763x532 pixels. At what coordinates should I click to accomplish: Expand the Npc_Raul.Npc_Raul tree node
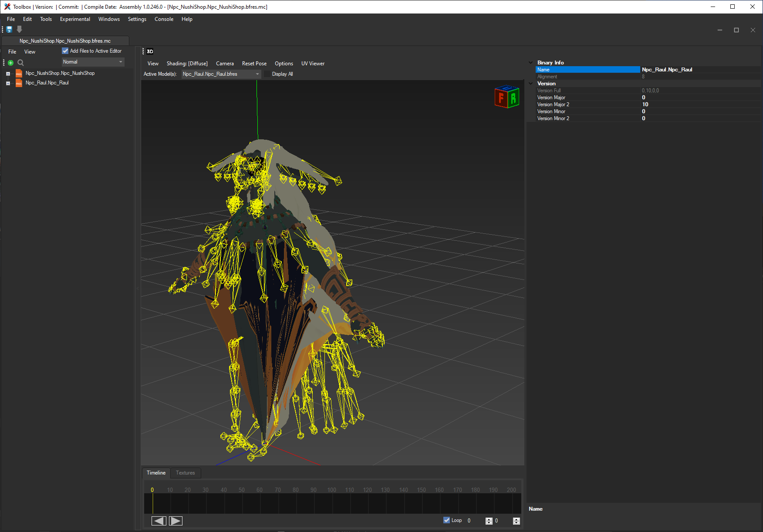point(8,83)
